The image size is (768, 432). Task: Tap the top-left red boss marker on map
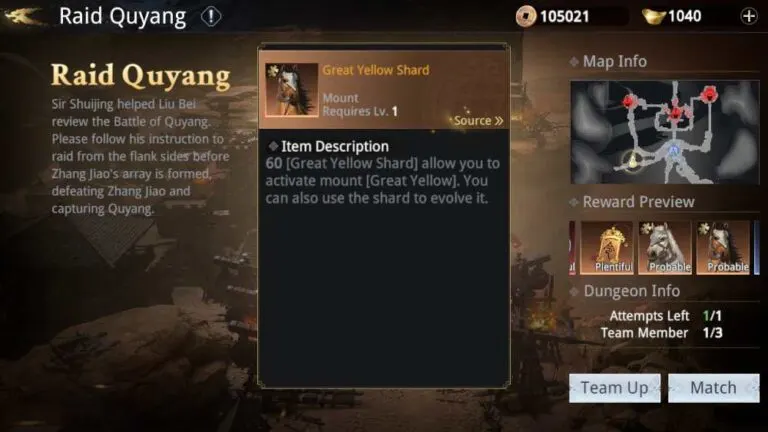[629, 101]
